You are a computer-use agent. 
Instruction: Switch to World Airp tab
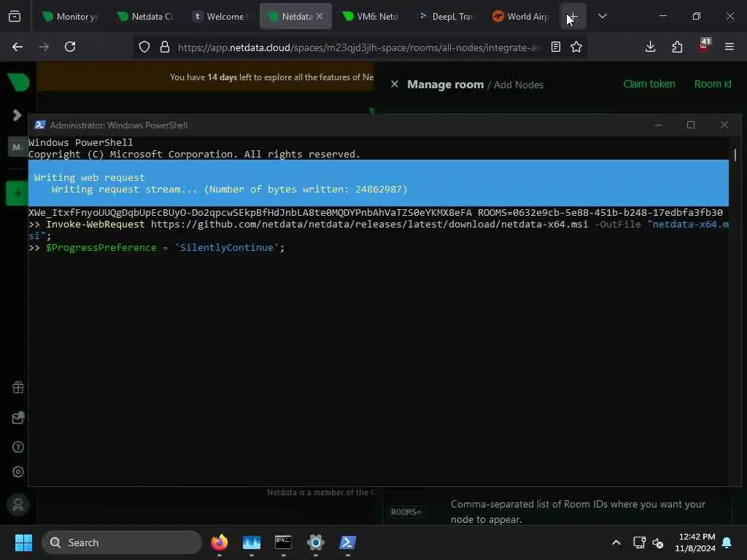pos(521,17)
